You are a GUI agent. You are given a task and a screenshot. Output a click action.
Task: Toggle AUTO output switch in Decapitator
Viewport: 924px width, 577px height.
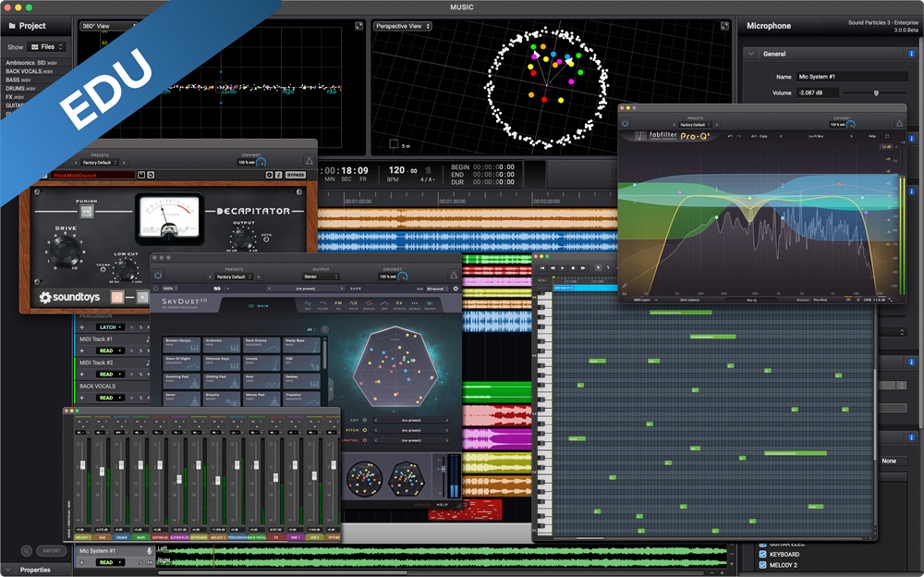pyautogui.click(x=266, y=239)
